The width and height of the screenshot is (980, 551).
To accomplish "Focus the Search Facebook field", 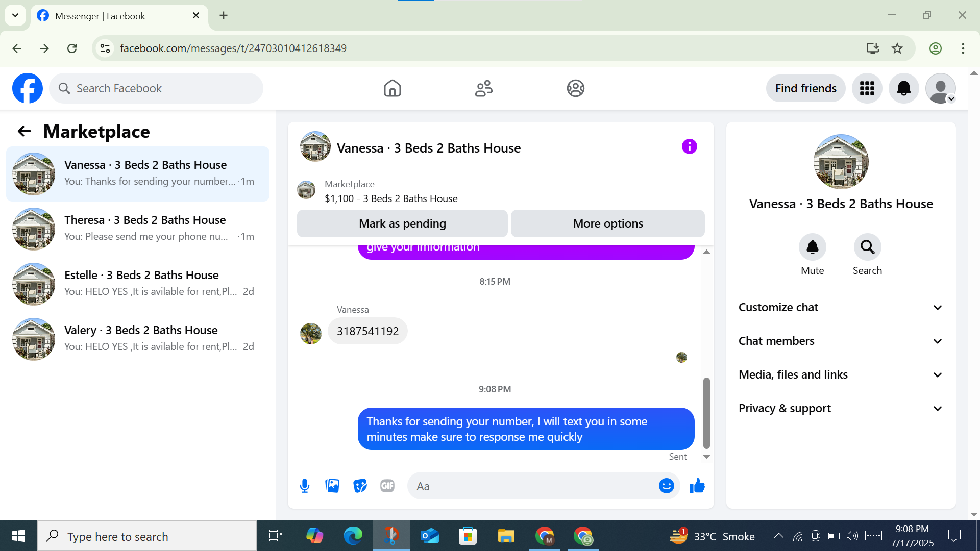I will click(156, 88).
